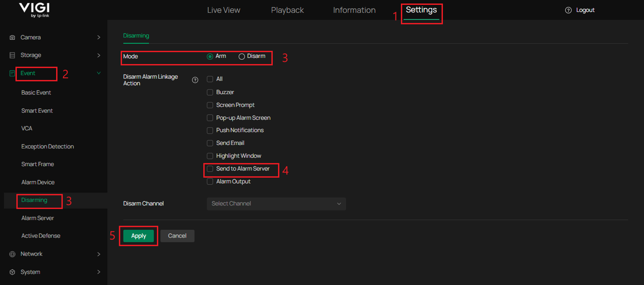The height and width of the screenshot is (285, 644).
Task: Click the Event sidebar icon
Action: coord(12,73)
